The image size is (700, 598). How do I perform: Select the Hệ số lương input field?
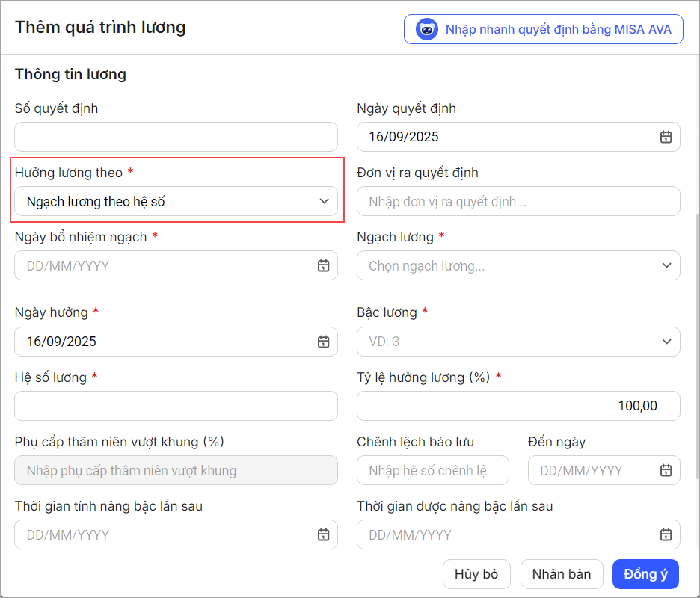(176, 406)
